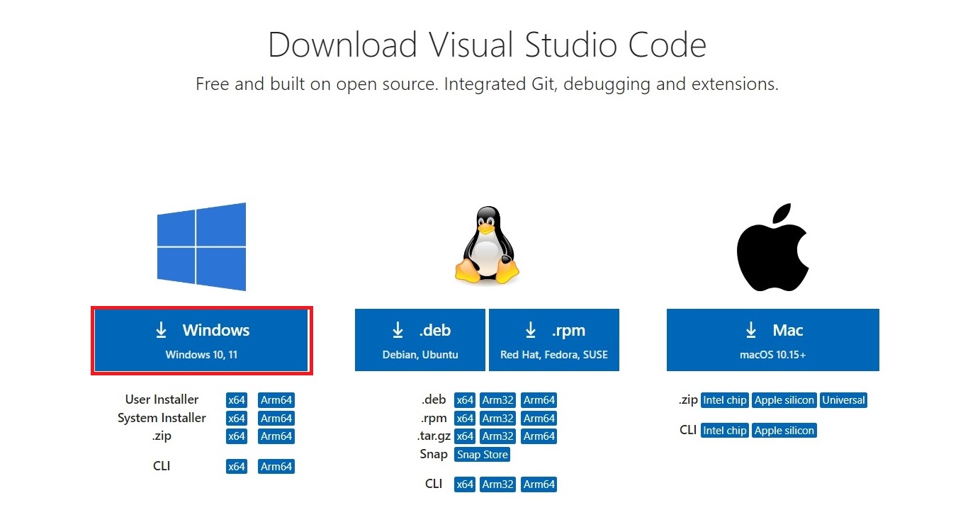Select Arm64 for Windows System Installer
The image size is (980, 522).
pyautogui.click(x=276, y=418)
